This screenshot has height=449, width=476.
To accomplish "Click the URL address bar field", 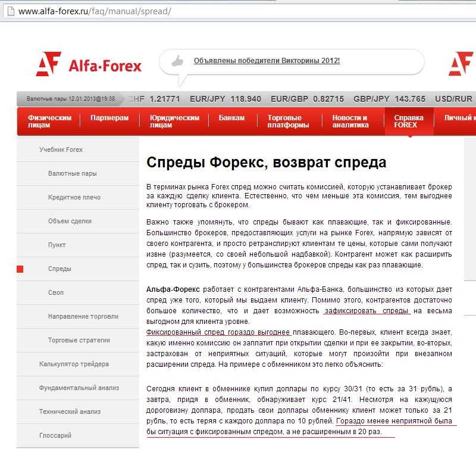I will click(238, 11).
